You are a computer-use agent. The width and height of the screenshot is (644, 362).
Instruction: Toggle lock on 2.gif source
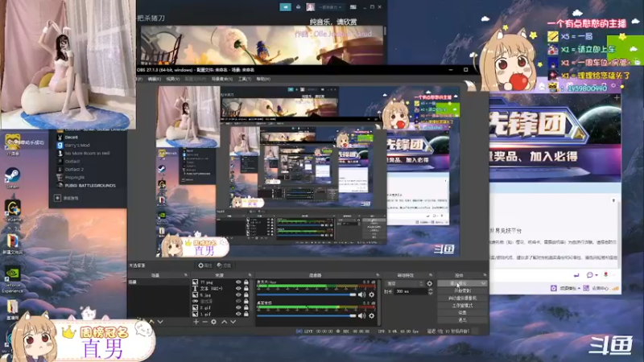pos(246,307)
